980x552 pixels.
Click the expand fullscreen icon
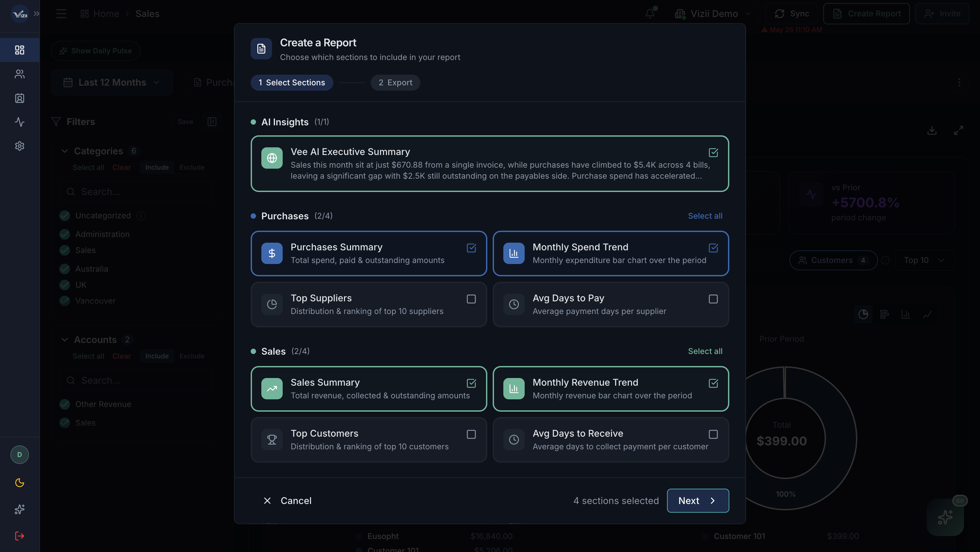(958, 130)
